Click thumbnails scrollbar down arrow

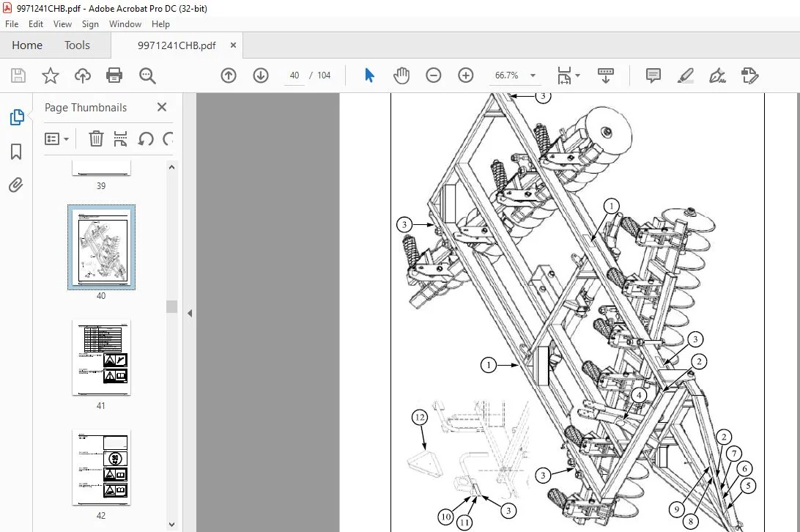tap(172, 525)
